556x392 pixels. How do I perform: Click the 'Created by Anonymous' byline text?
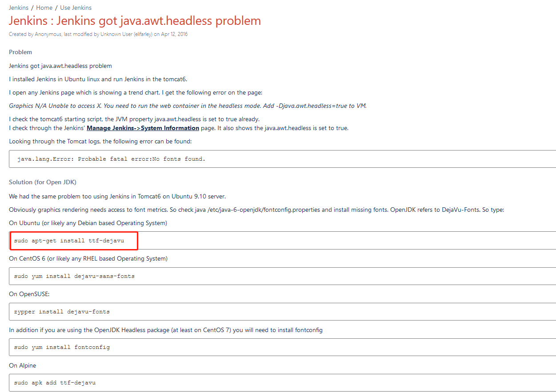[x=98, y=34]
